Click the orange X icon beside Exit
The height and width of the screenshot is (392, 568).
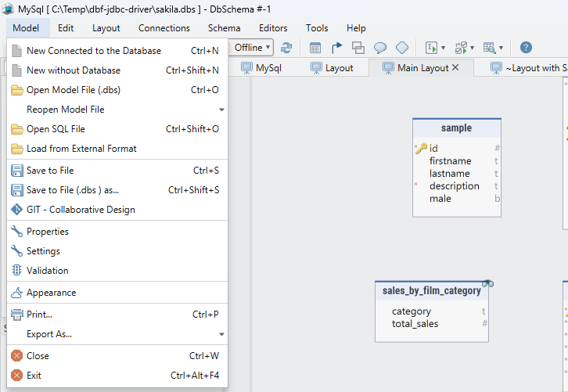16,376
